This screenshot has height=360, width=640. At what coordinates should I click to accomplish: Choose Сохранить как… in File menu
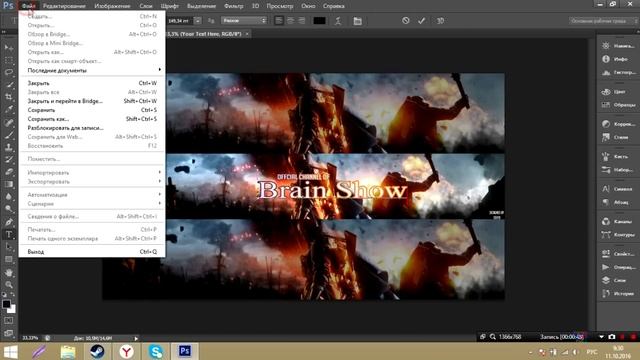coord(92,119)
